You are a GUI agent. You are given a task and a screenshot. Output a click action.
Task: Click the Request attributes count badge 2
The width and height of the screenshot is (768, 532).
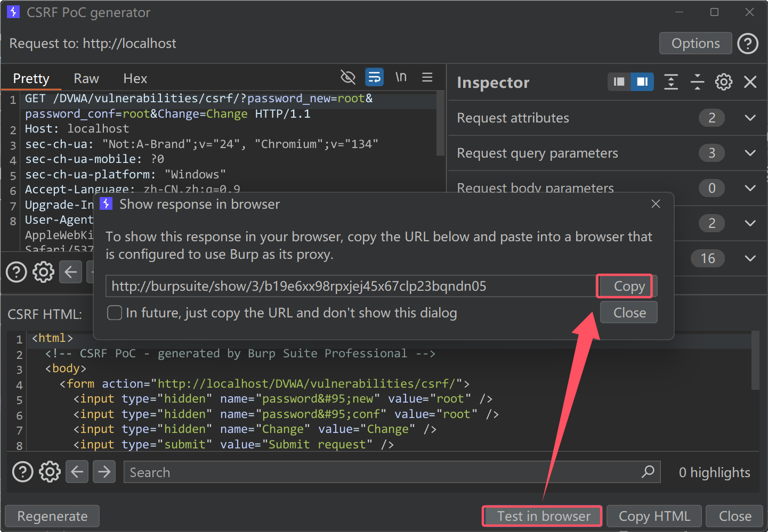(712, 118)
